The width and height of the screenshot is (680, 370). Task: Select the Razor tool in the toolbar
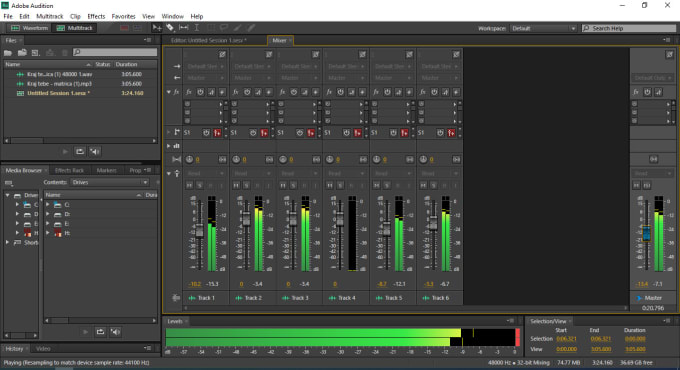170,28
